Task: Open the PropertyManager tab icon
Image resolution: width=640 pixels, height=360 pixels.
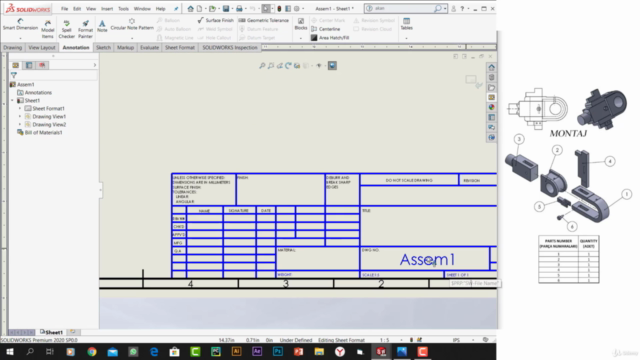Action: (29, 65)
